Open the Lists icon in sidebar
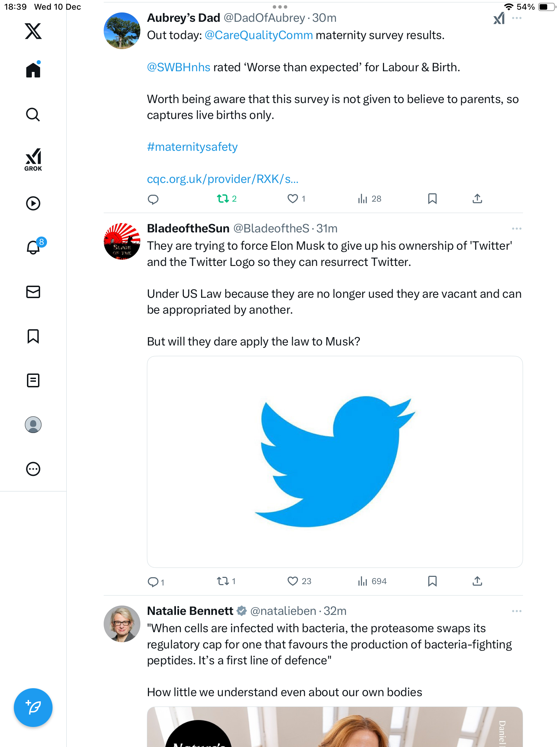The height and width of the screenshot is (747, 560). (x=33, y=380)
